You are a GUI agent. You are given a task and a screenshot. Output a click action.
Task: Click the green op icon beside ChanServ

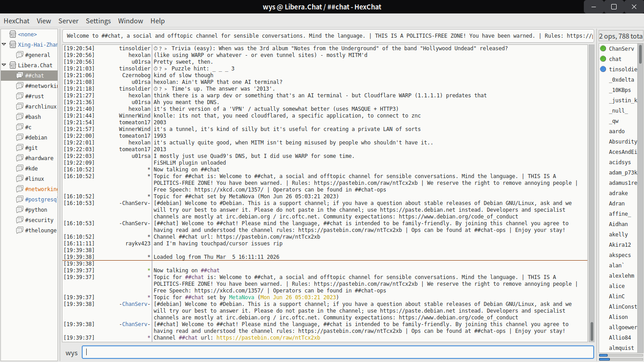coord(603,48)
